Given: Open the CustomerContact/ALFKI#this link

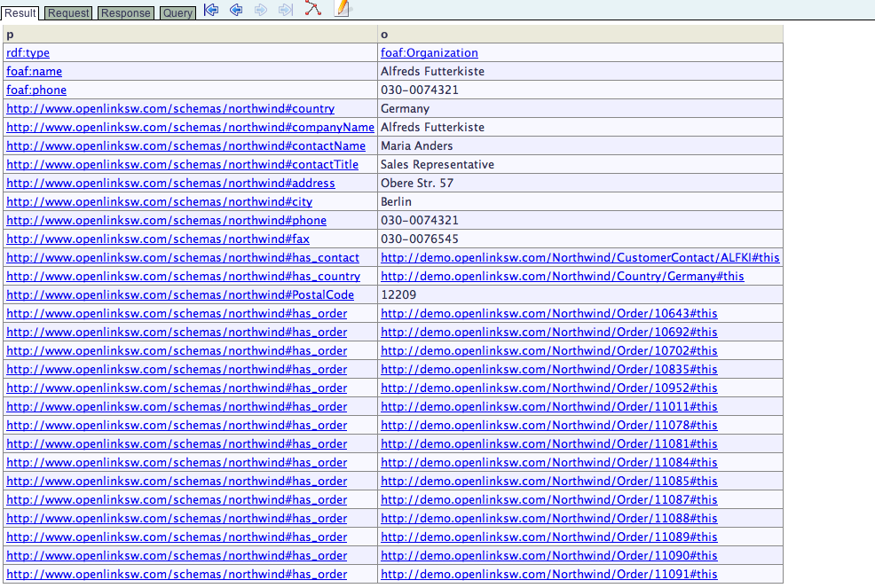Looking at the screenshot, I should (x=579, y=258).
